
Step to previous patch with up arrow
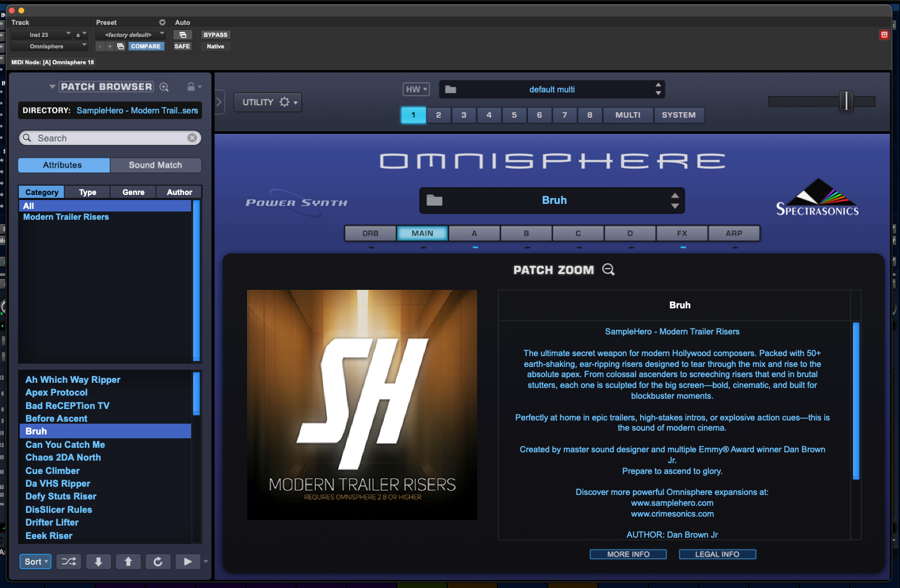(128, 561)
